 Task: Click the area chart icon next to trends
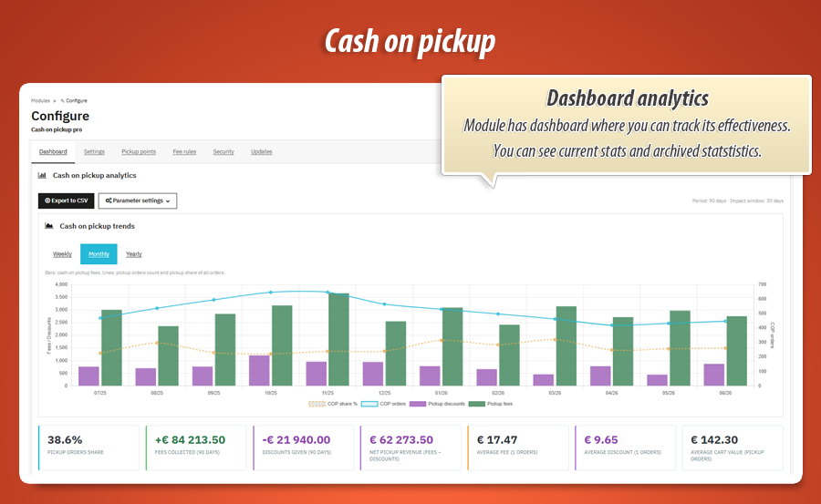[49, 226]
